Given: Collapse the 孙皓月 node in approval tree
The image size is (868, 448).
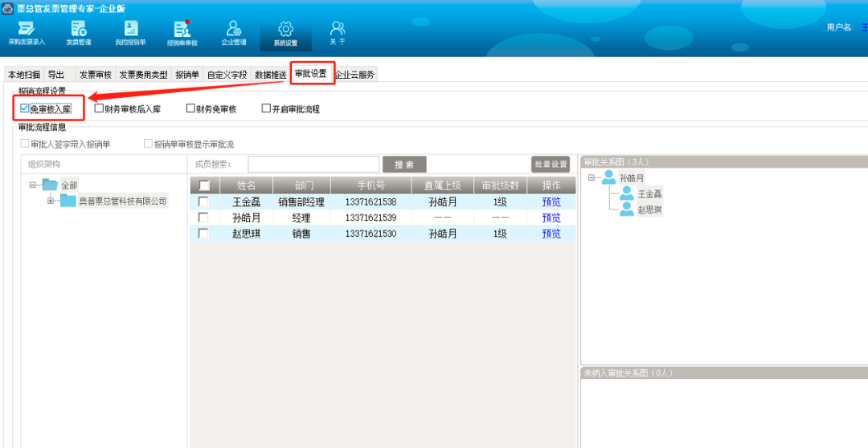Looking at the screenshot, I should point(592,177).
